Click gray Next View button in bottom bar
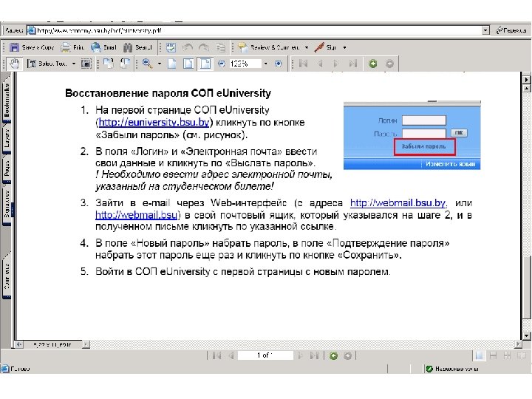The width and height of the screenshot is (532, 399). pos(347,355)
